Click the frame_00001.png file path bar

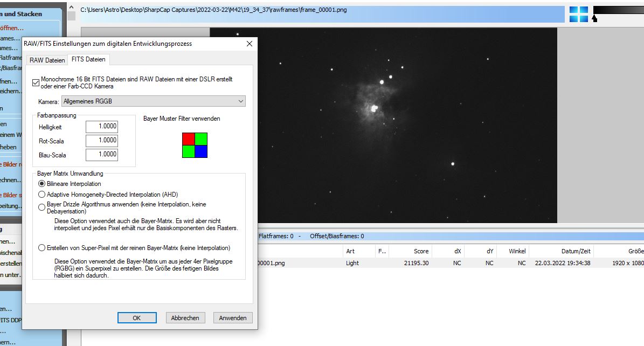point(322,14)
